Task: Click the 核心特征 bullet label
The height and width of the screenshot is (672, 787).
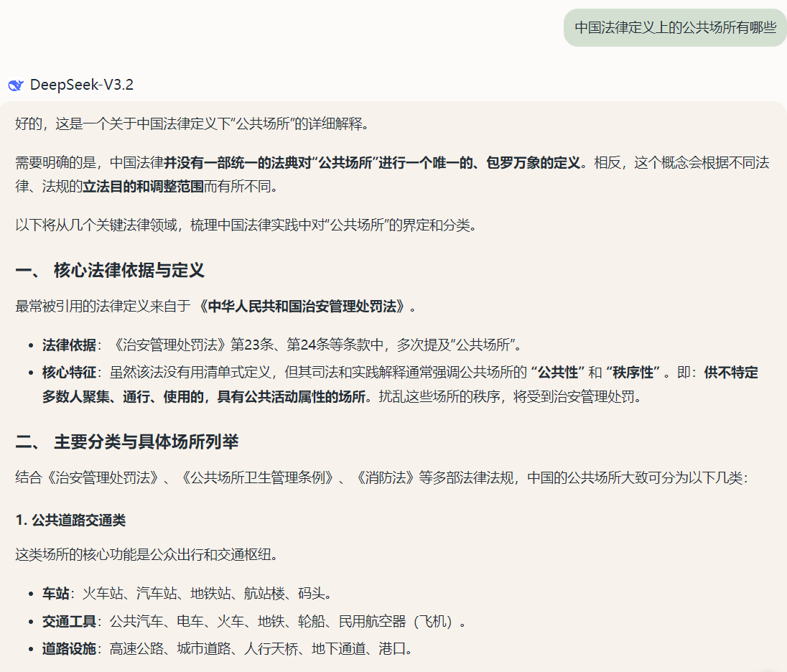Action: 68,373
